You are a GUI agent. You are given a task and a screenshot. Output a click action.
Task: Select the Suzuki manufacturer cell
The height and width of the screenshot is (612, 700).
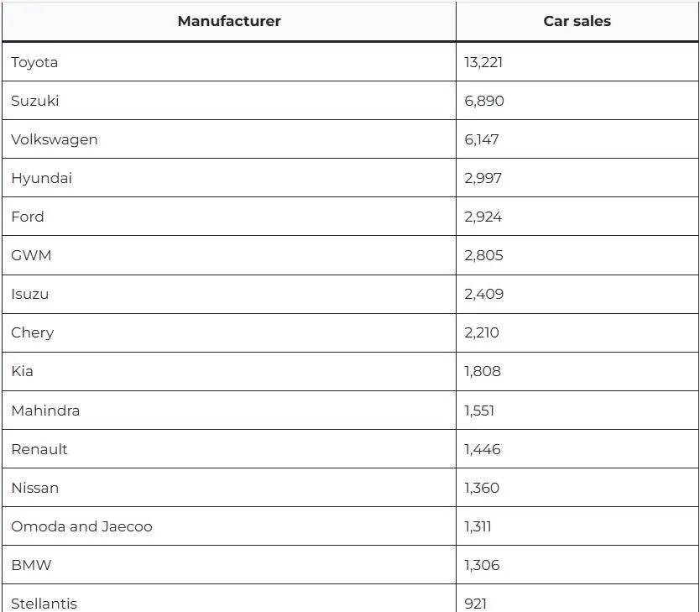click(35, 101)
